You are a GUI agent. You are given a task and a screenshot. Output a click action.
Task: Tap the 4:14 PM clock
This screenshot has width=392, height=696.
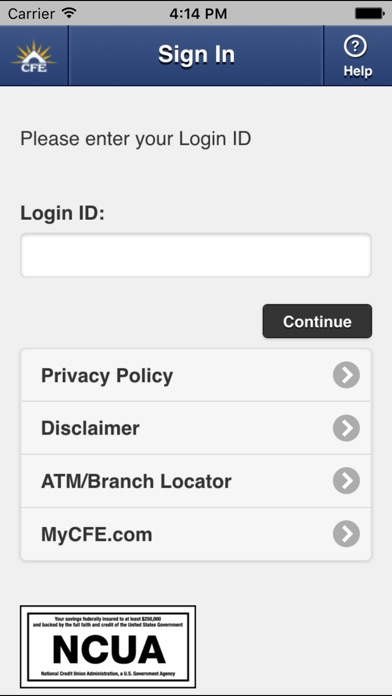click(198, 13)
